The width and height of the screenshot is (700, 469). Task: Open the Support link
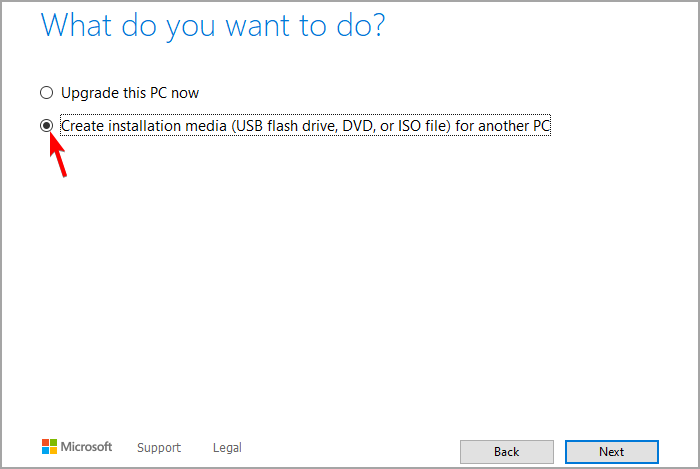[x=159, y=448]
